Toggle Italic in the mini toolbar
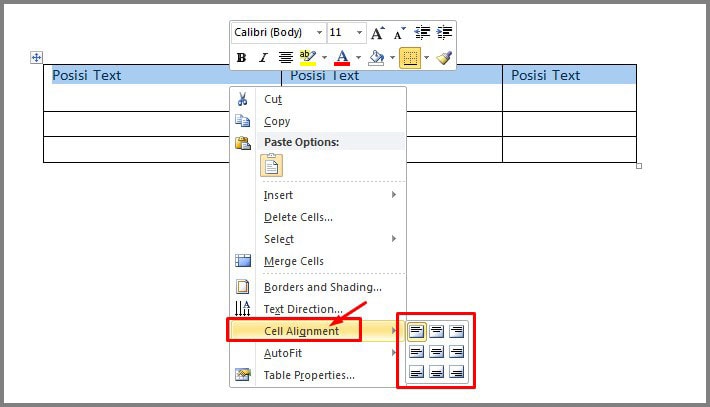 pos(263,58)
